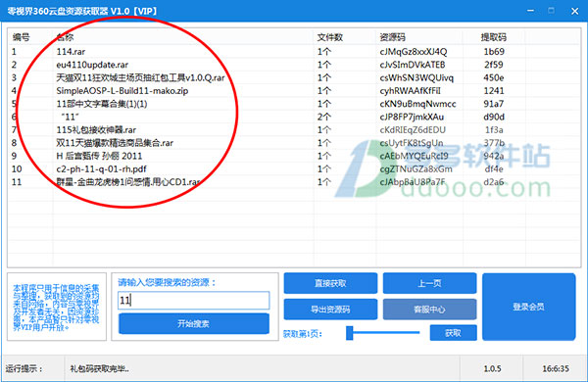Click the page number slider handle
The width and height of the screenshot is (588, 382).
click(350, 333)
